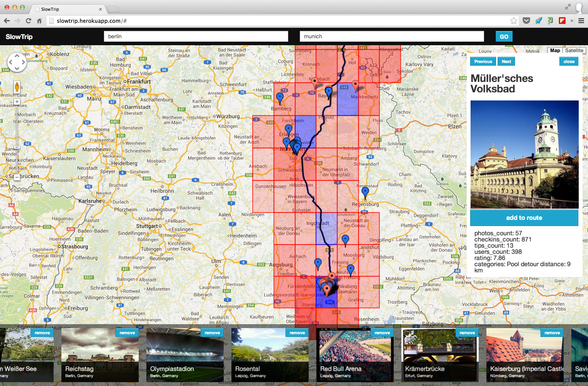
Task: Click the SlowTrip logo
Action: pos(19,37)
